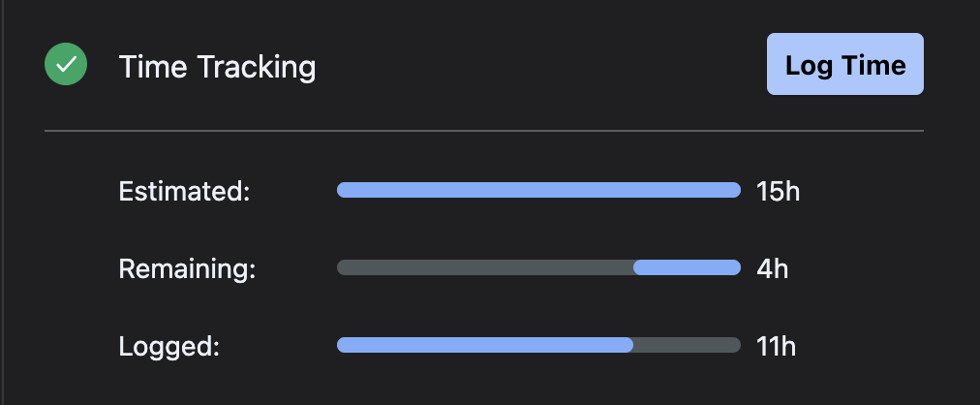Click where the Remaining bar blue fill starts
Screen dimensions: 980x405
[635, 267]
